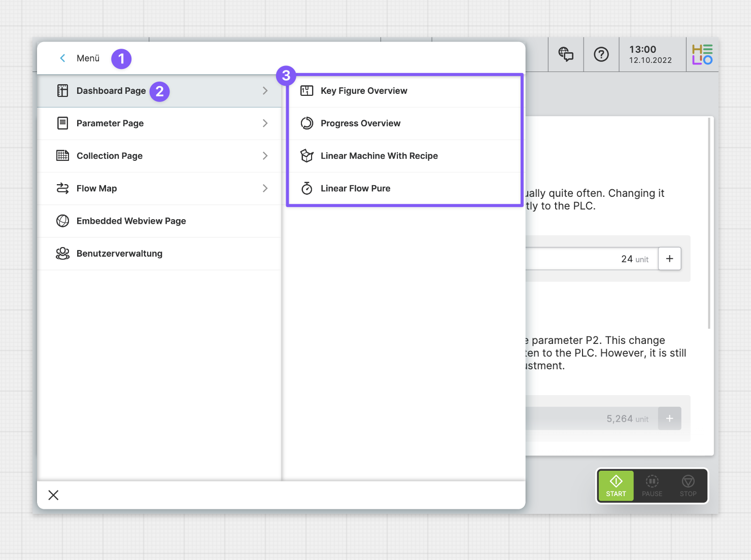Click the Linear Flow Pure stopwatch icon
This screenshot has width=751, height=560.
307,189
